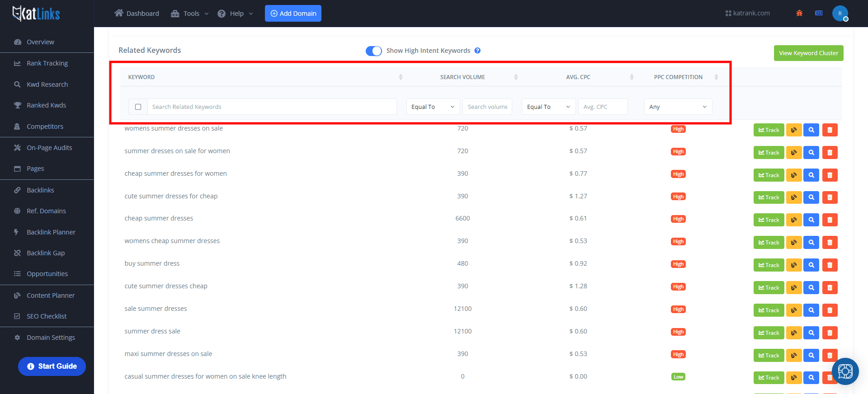Go to Dashboard
The width and height of the screenshot is (868, 394).
click(137, 14)
